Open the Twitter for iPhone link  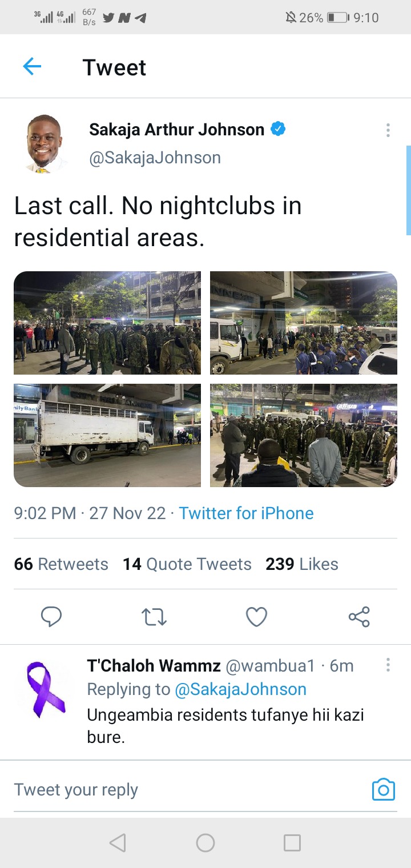246,513
